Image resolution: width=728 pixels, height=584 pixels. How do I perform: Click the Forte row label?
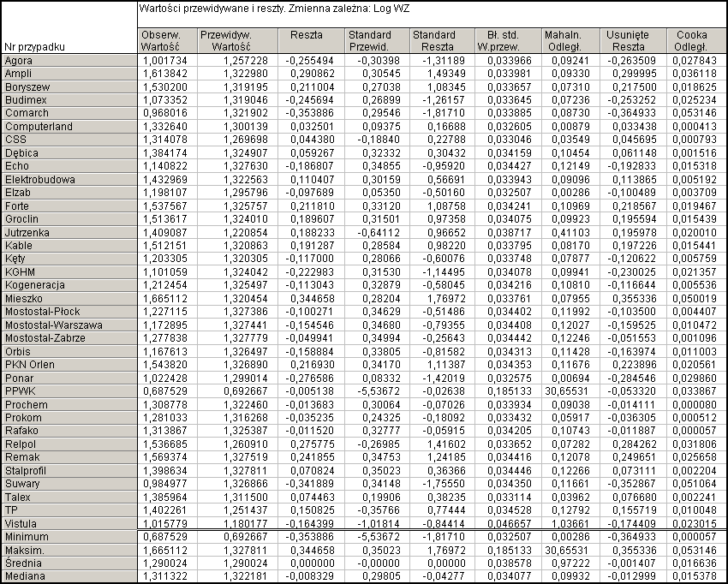click(69, 206)
